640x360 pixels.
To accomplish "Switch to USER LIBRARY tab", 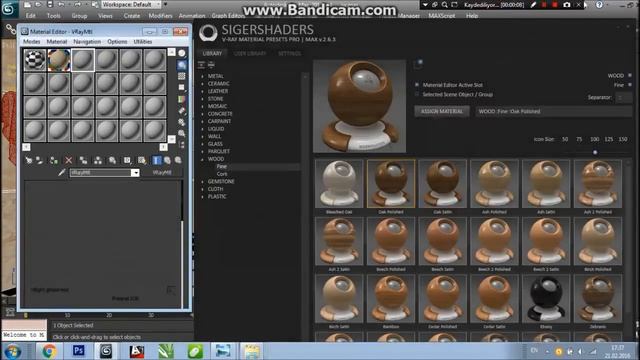I will (250, 53).
